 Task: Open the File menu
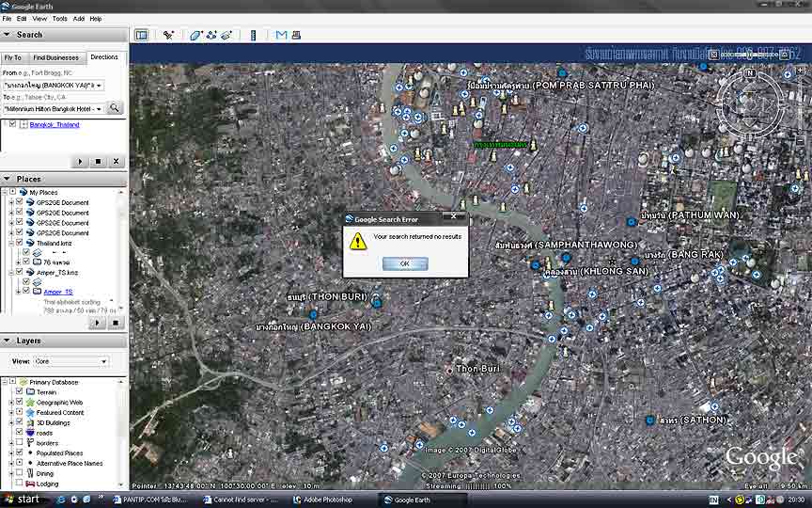[7, 19]
